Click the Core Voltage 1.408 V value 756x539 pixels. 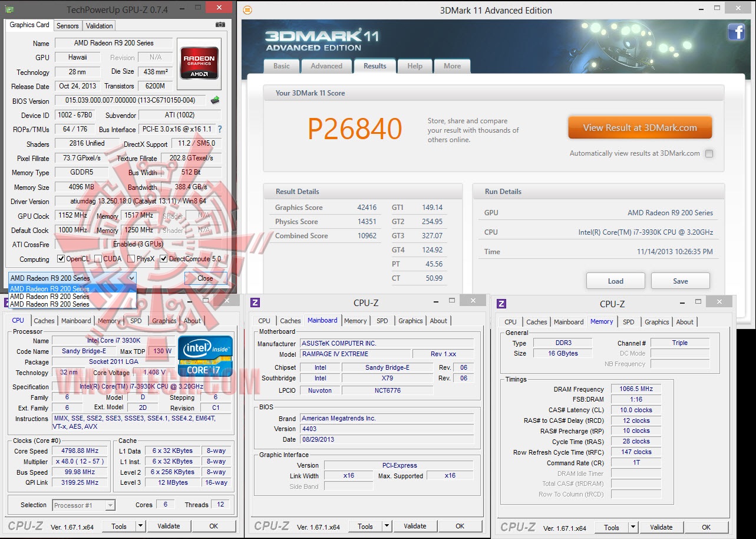(154, 373)
